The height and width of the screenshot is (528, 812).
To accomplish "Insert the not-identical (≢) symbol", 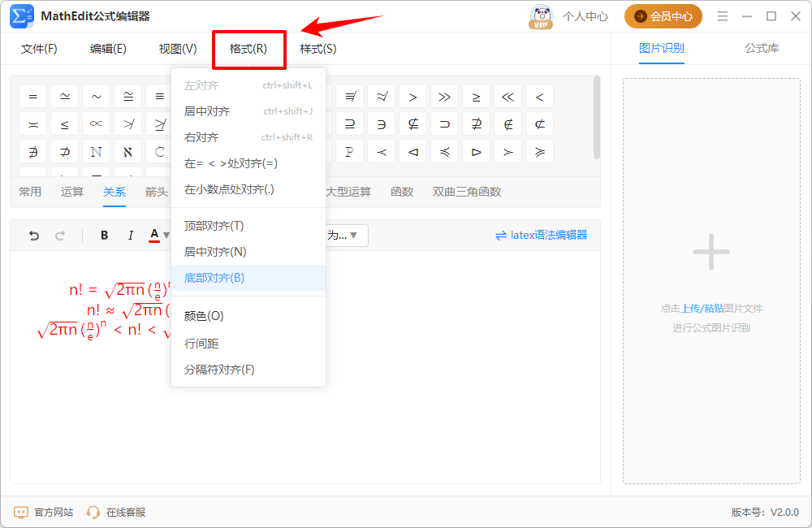I will [349, 97].
